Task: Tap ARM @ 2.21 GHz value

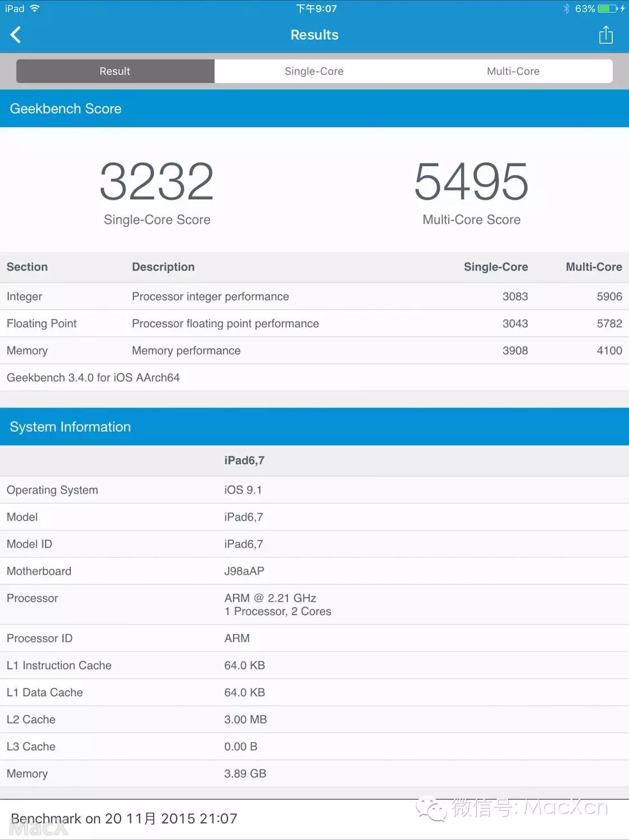Action: pyautogui.click(x=270, y=598)
